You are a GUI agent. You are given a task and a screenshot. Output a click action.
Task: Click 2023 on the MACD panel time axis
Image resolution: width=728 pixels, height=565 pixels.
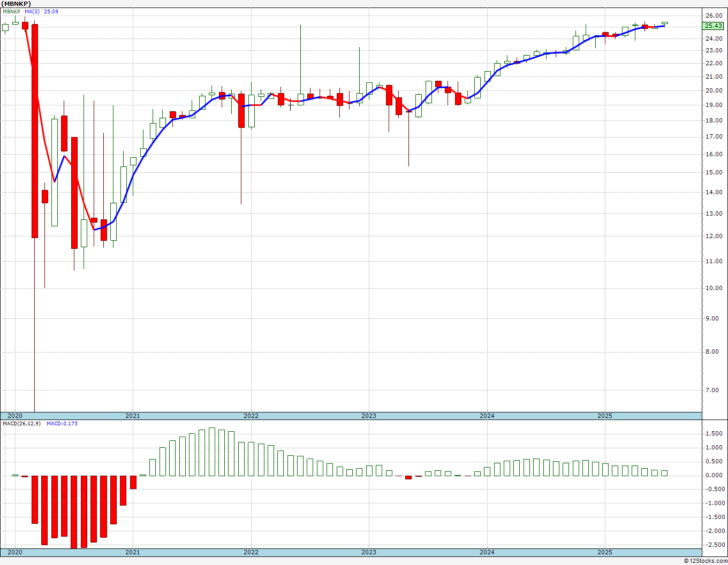click(x=368, y=552)
